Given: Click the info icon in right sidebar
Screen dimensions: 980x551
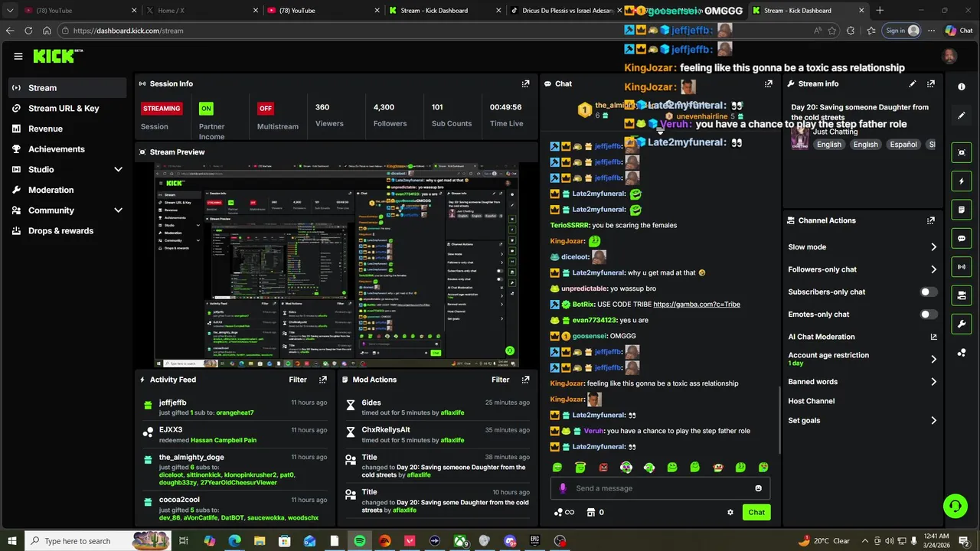Looking at the screenshot, I should 962,87.
